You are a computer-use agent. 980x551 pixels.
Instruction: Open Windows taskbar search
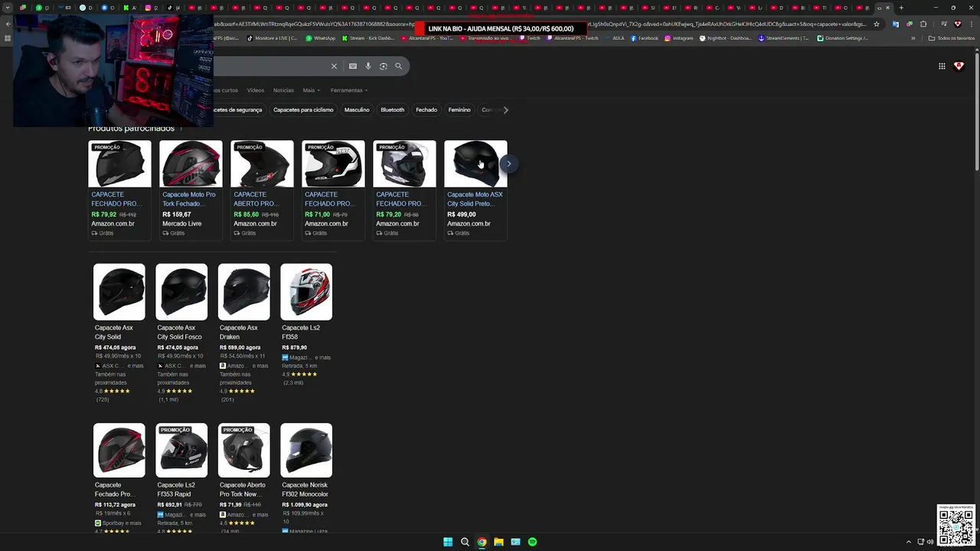[465, 542]
